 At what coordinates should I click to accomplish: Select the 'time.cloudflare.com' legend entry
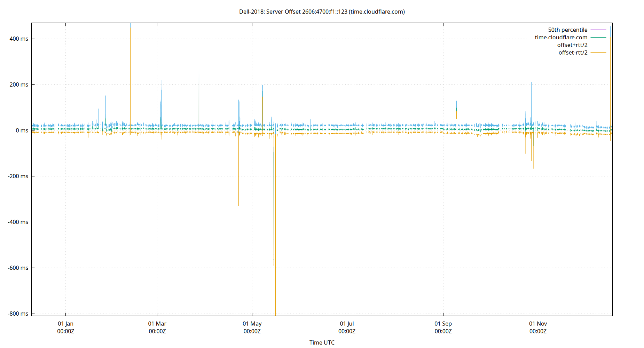[x=561, y=37]
